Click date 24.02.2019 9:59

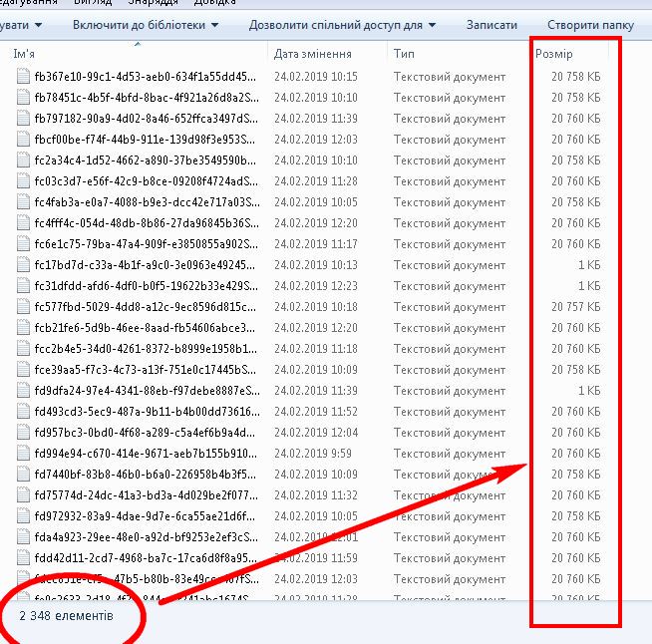(x=313, y=454)
